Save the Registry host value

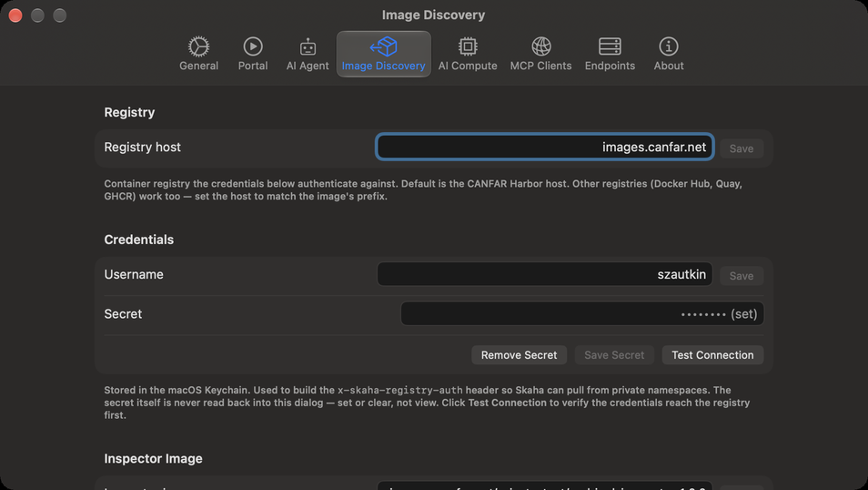click(742, 148)
